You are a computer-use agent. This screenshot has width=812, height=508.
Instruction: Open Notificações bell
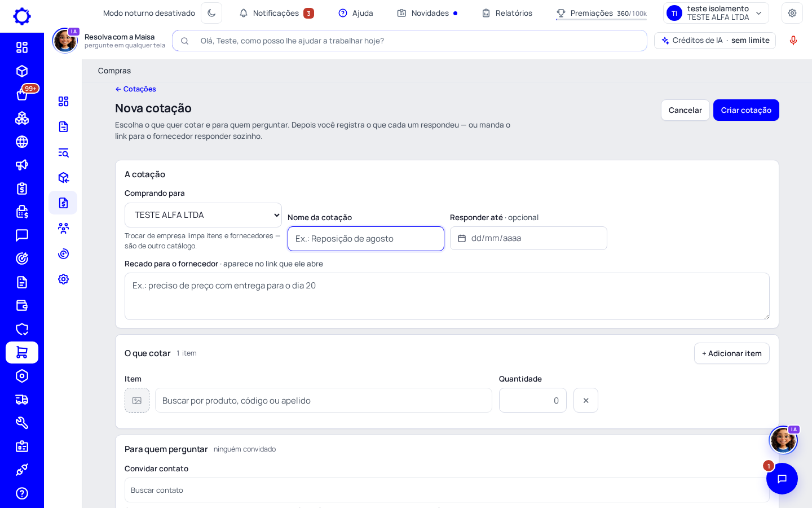(276, 13)
